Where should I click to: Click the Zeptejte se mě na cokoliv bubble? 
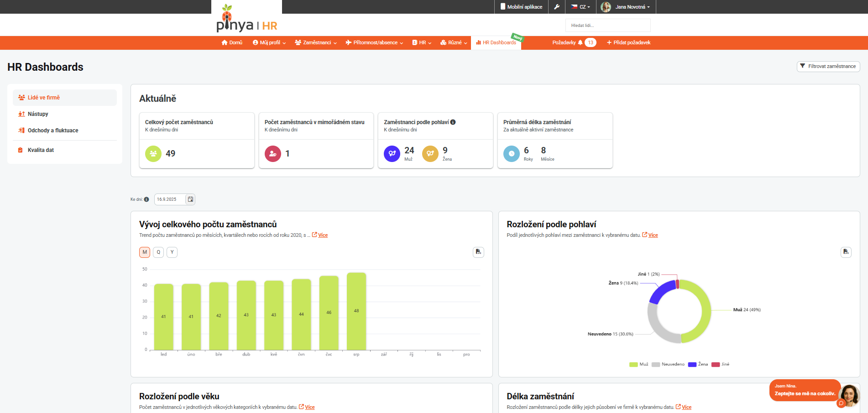tap(805, 390)
